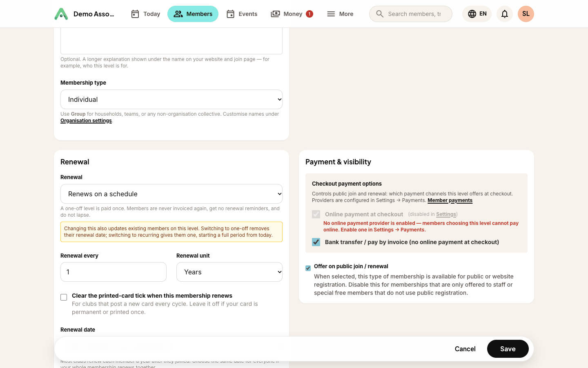The width and height of the screenshot is (588, 368).
Task: Open the SL user avatar menu
Action: coord(526,14)
